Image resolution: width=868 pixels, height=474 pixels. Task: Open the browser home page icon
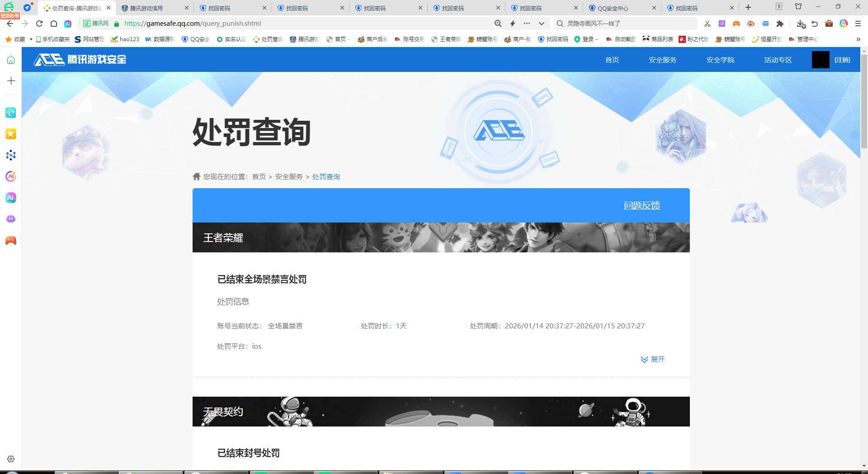(x=54, y=24)
